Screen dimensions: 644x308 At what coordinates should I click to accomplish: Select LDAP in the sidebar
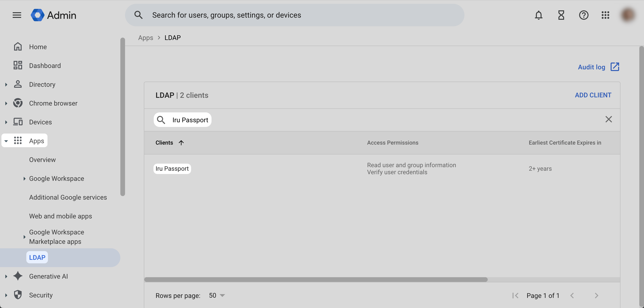[37, 257]
